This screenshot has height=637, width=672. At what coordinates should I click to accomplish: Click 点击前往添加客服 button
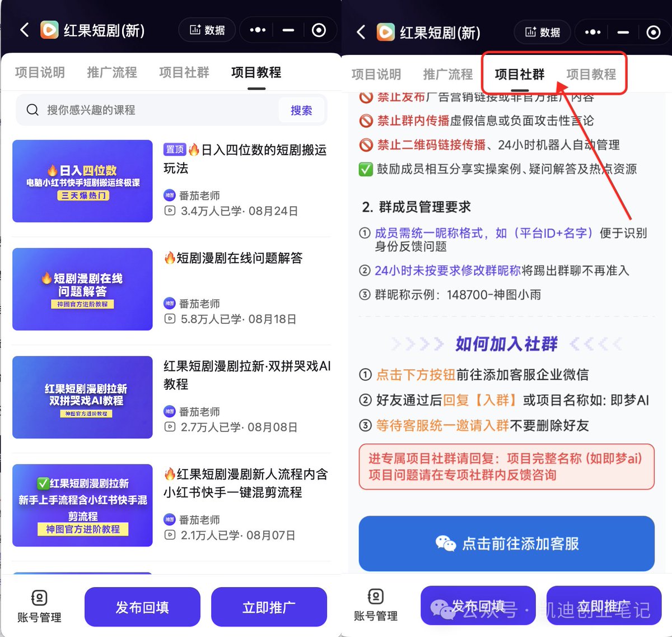click(x=507, y=543)
